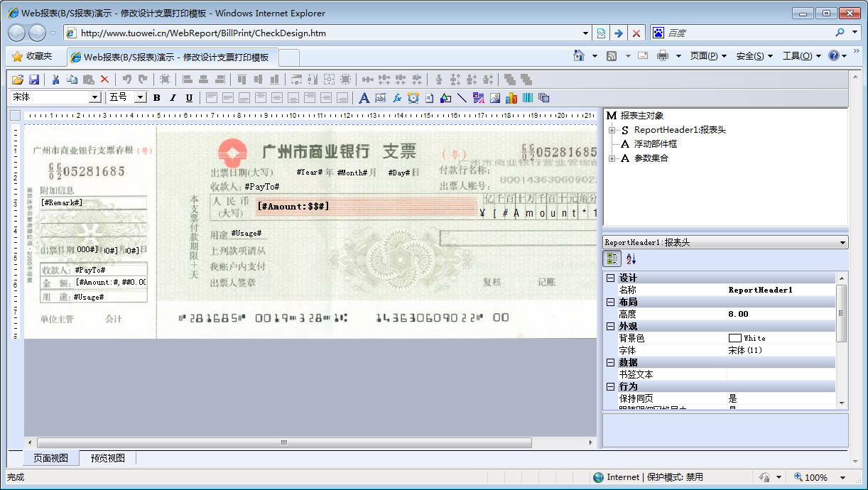Click the White 背景色 color swatch

(734, 338)
